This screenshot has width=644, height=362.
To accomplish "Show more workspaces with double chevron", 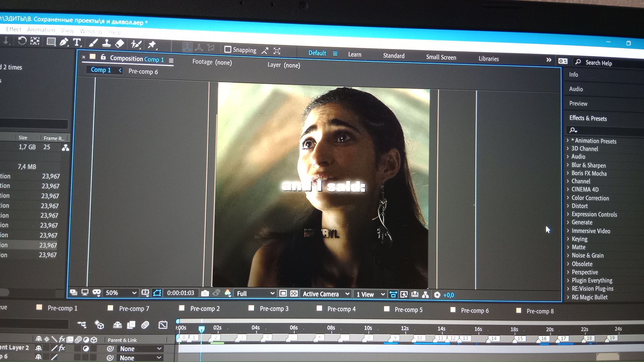I will pos(549,60).
